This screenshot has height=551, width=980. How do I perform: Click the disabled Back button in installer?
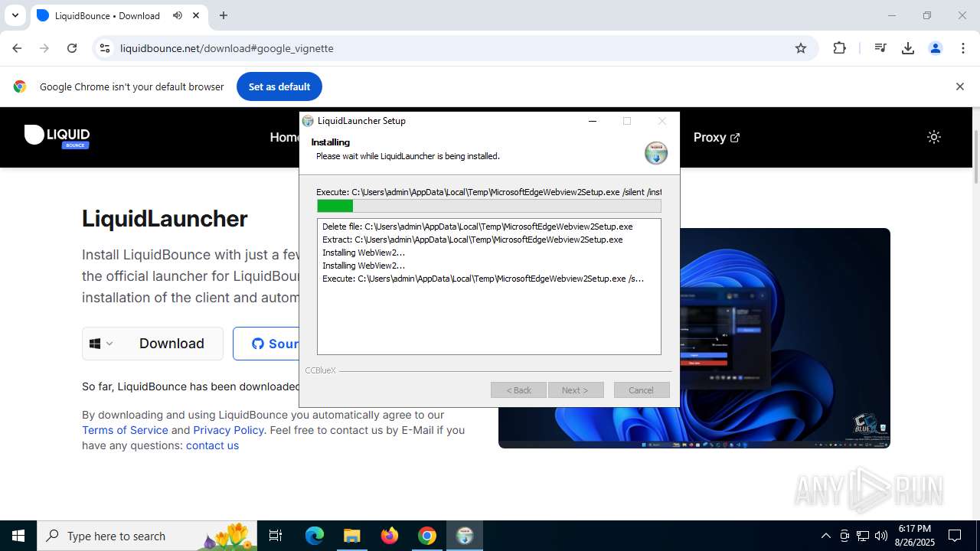point(518,390)
